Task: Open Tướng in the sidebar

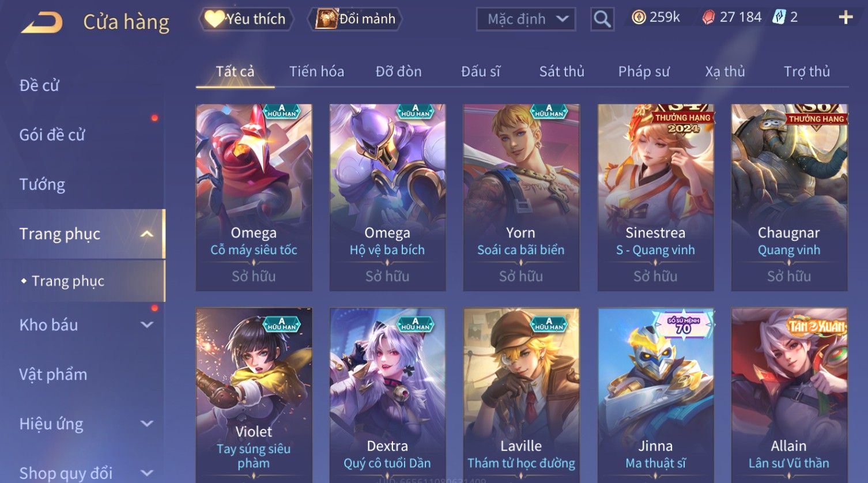Action: 42,184
